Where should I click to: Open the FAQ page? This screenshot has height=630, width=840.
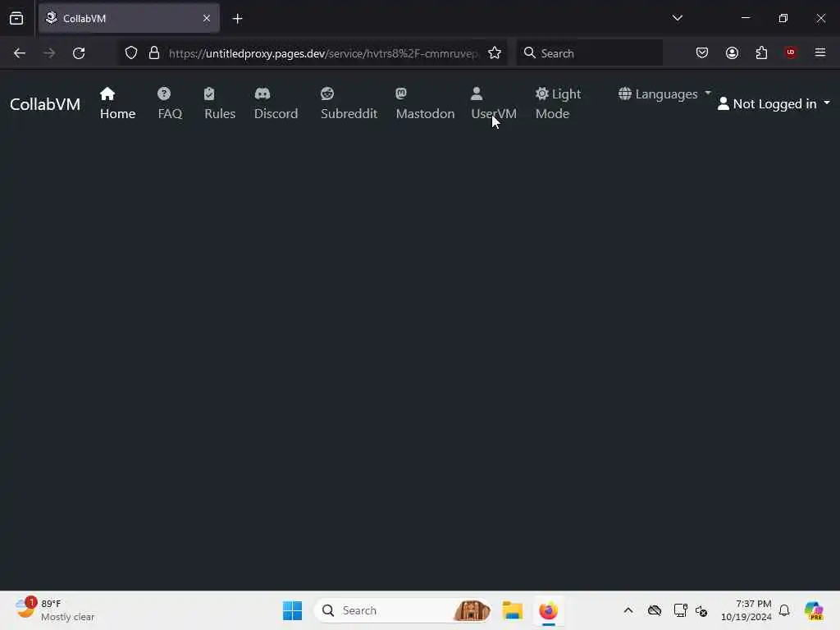tap(170, 103)
